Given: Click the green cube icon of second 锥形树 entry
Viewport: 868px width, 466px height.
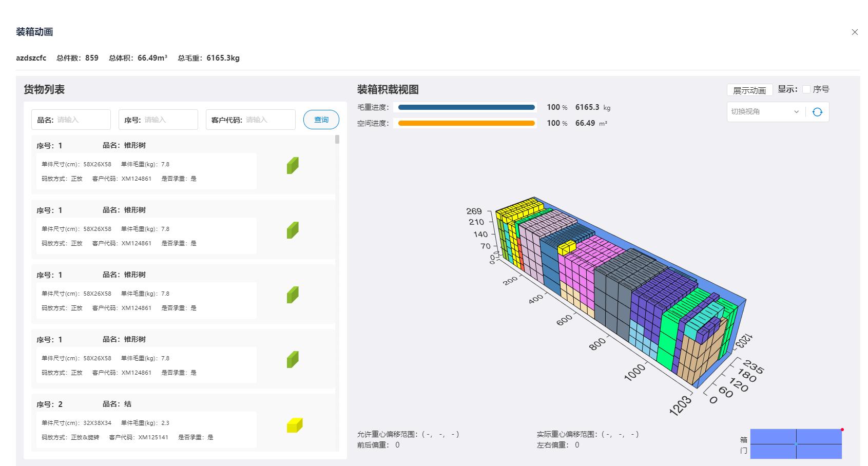Looking at the screenshot, I should (x=292, y=230).
